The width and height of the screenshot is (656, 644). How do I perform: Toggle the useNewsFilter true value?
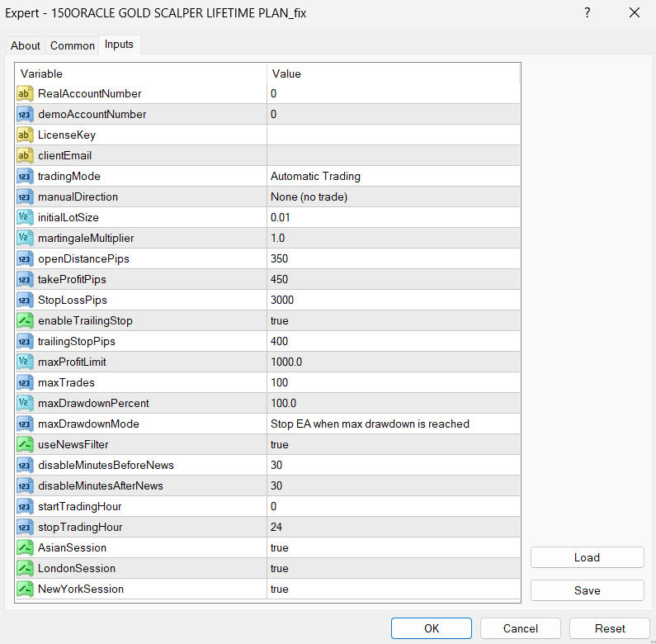[x=393, y=445]
